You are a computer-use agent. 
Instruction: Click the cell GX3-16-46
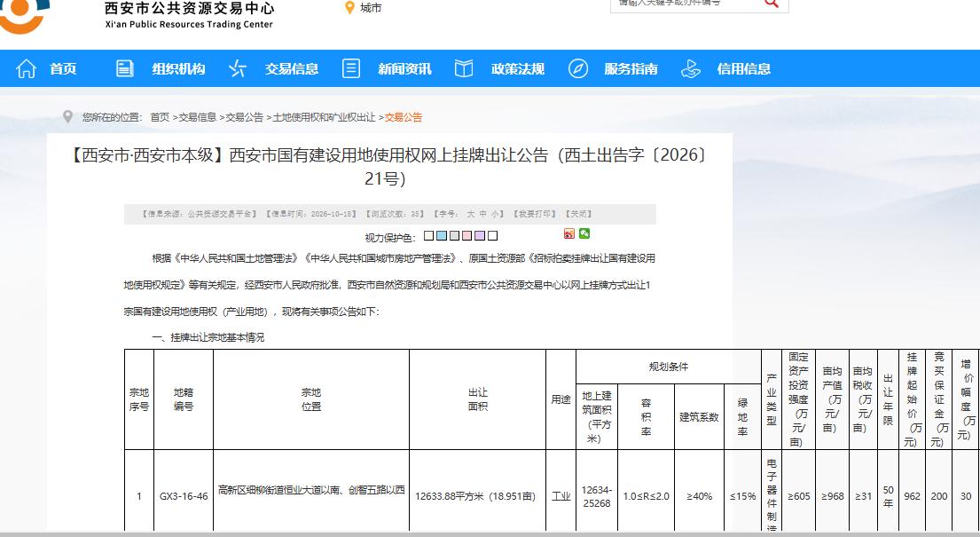183,496
